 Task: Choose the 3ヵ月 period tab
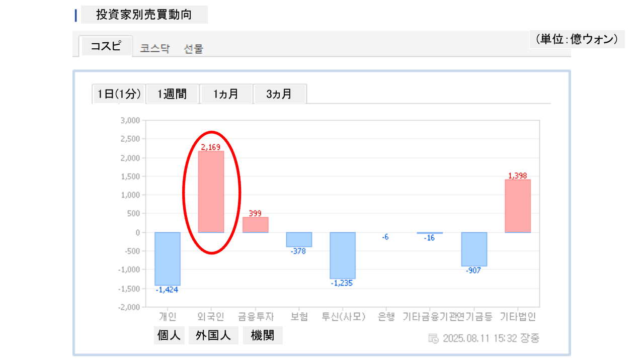coord(279,94)
